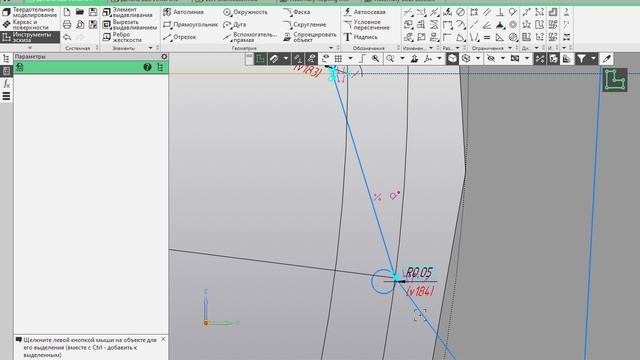Click the R0.05 radius dimension
Image resolution: width=640 pixels, height=360 pixels.
(x=419, y=272)
